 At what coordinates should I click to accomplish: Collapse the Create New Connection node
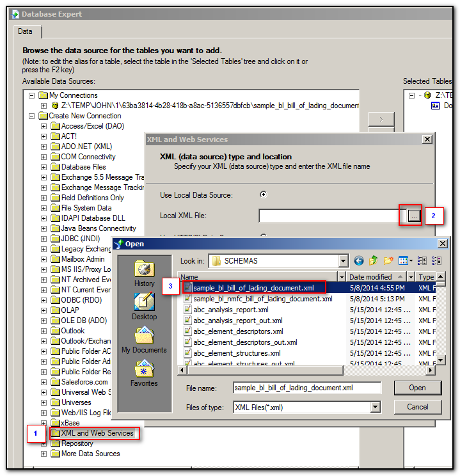pos(33,116)
